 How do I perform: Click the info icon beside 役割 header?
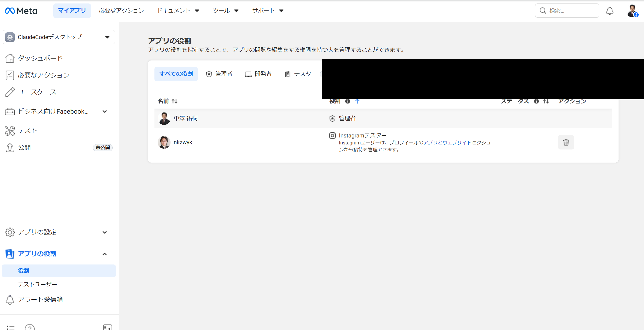(x=347, y=101)
